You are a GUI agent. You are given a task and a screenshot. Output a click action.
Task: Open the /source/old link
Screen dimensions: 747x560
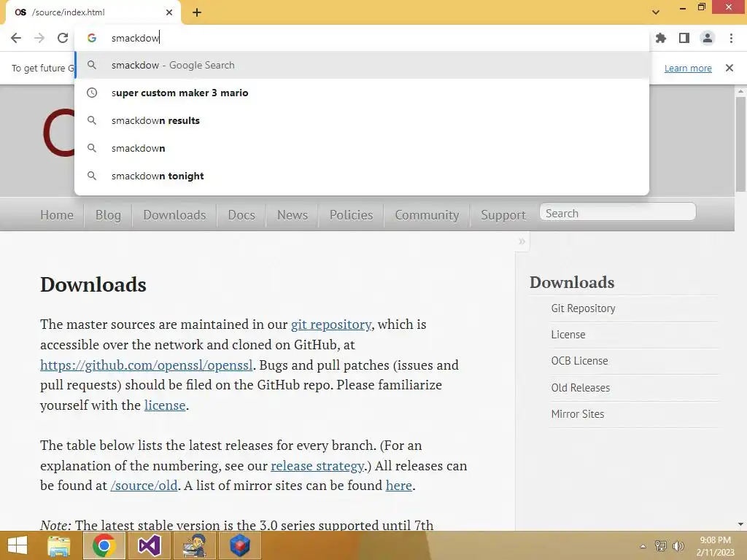144,486
